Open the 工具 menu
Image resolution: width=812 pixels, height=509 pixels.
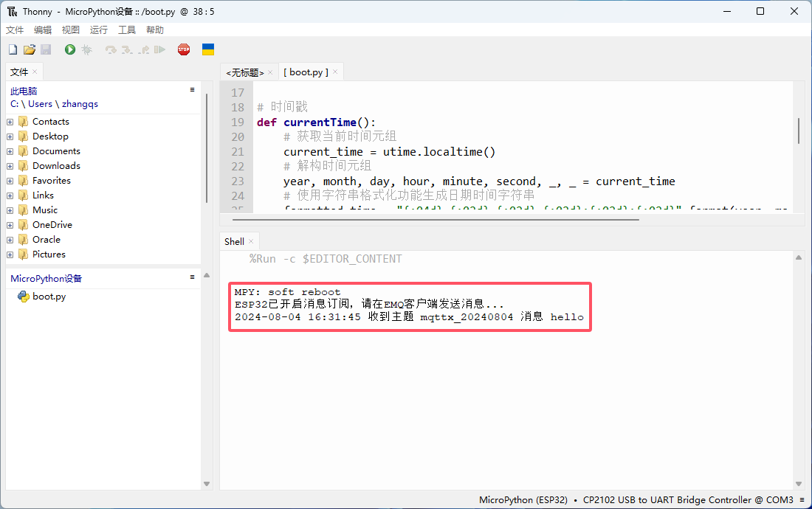click(x=127, y=30)
